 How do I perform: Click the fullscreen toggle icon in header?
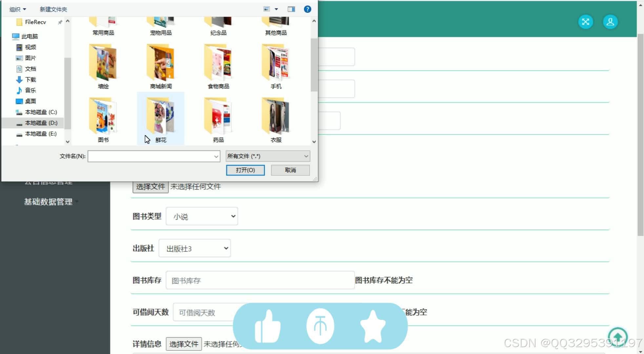[x=586, y=22]
